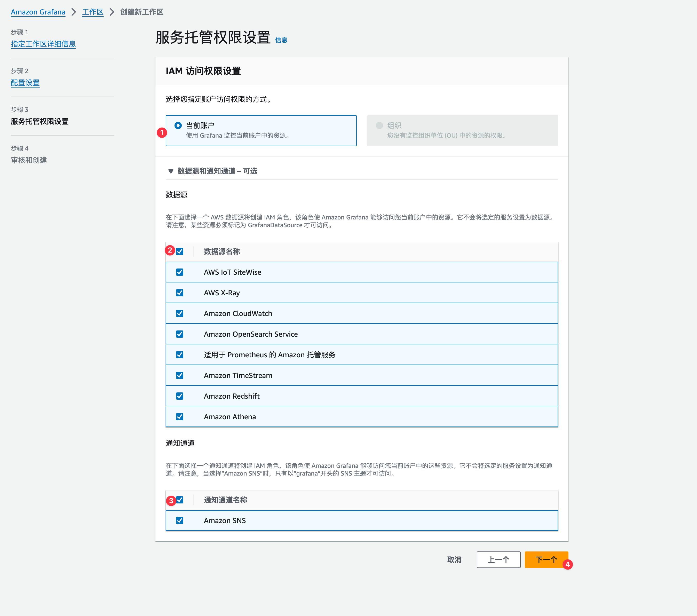Click the 服务托管权限设置 step label
697x616 pixels.
(39, 121)
